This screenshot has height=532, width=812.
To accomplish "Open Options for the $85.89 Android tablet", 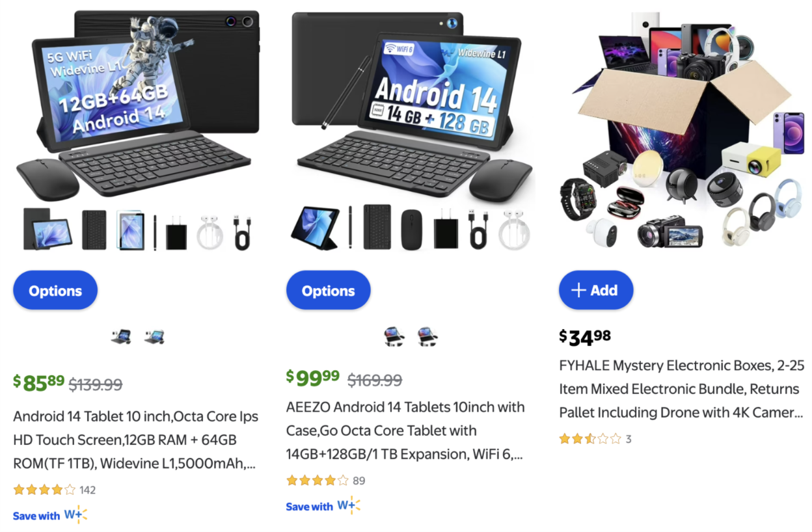I will pos(55,290).
